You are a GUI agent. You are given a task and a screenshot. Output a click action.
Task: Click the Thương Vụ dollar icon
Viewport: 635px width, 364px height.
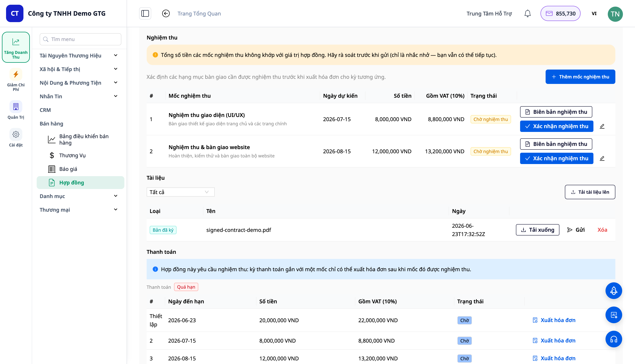[x=52, y=156]
